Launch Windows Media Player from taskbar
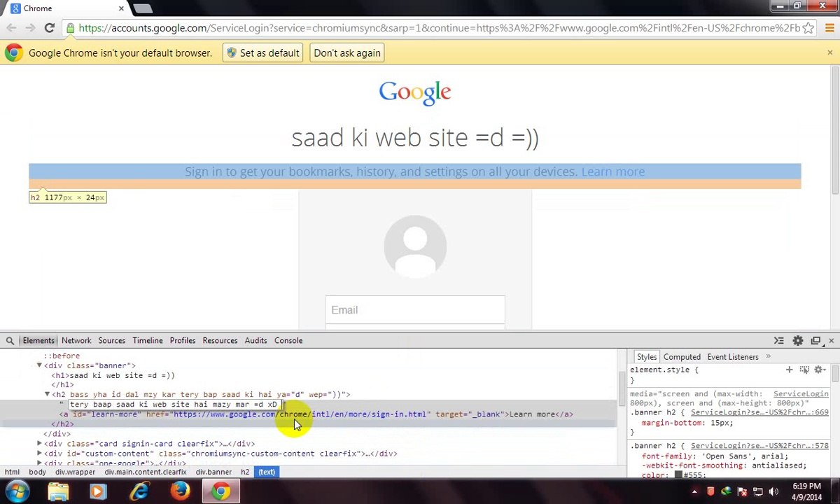This screenshot has height=504, width=840. (97, 491)
